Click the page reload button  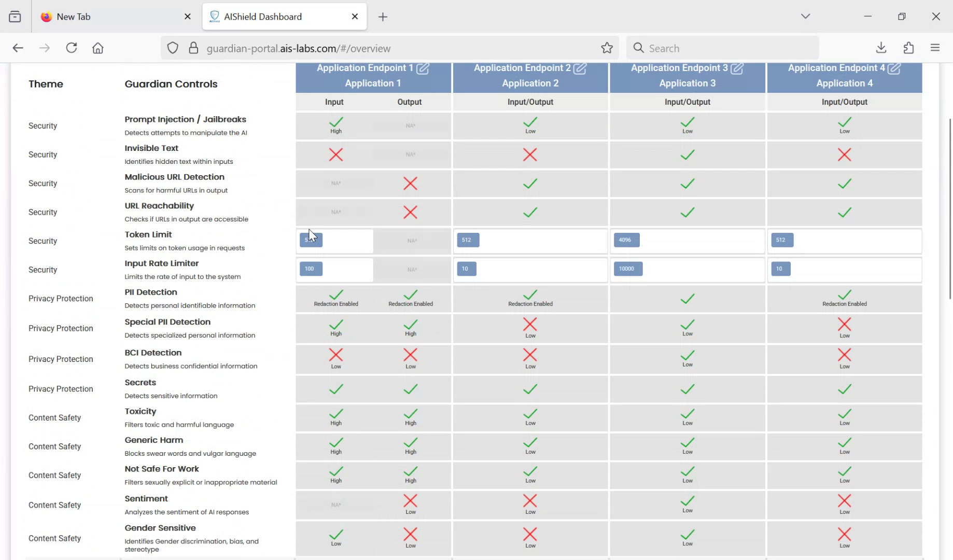(71, 48)
